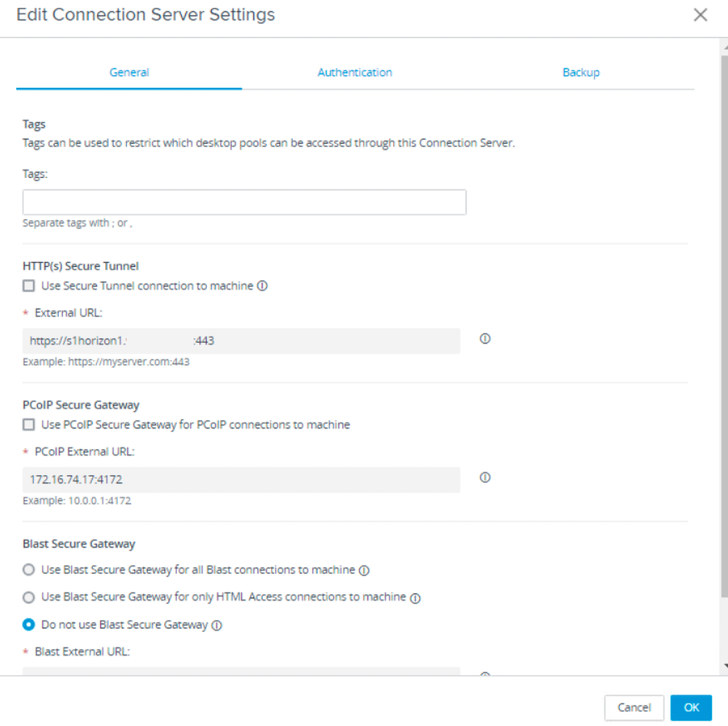
Task: Select Use Blast Secure Gateway for all Blast connections
Action: 29,570
